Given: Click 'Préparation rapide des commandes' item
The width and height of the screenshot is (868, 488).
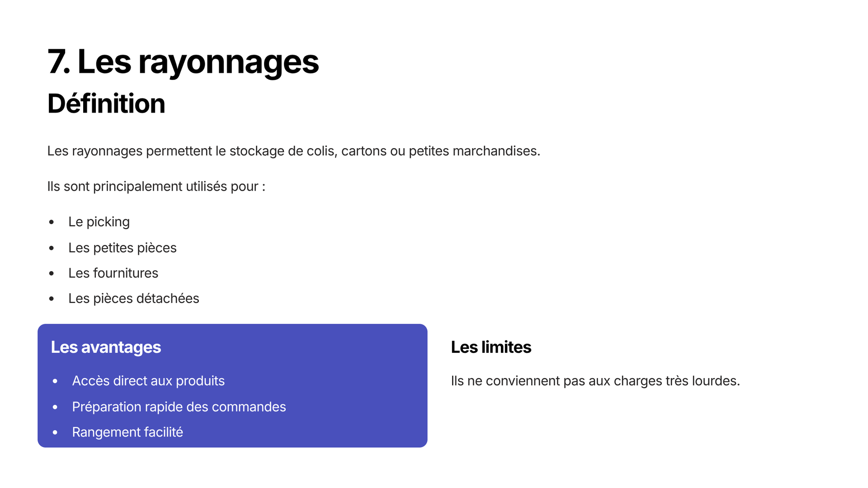Looking at the screenshot, I should tap(179, 407).
